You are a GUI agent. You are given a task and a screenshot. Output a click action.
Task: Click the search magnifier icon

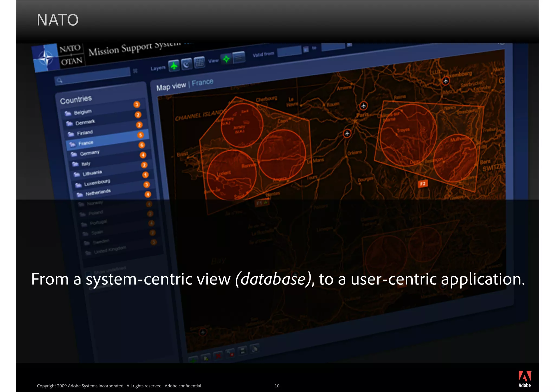coord(60,80)
